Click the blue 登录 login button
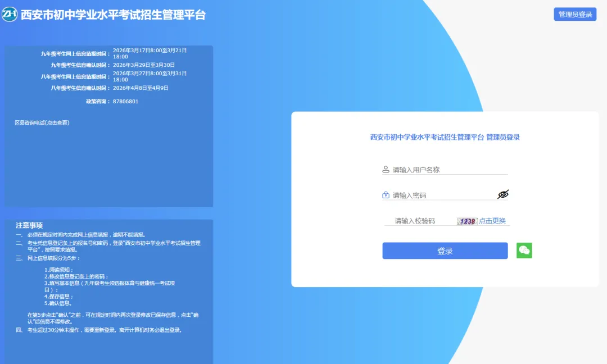607x364 pixels. [x=445, y=251]
